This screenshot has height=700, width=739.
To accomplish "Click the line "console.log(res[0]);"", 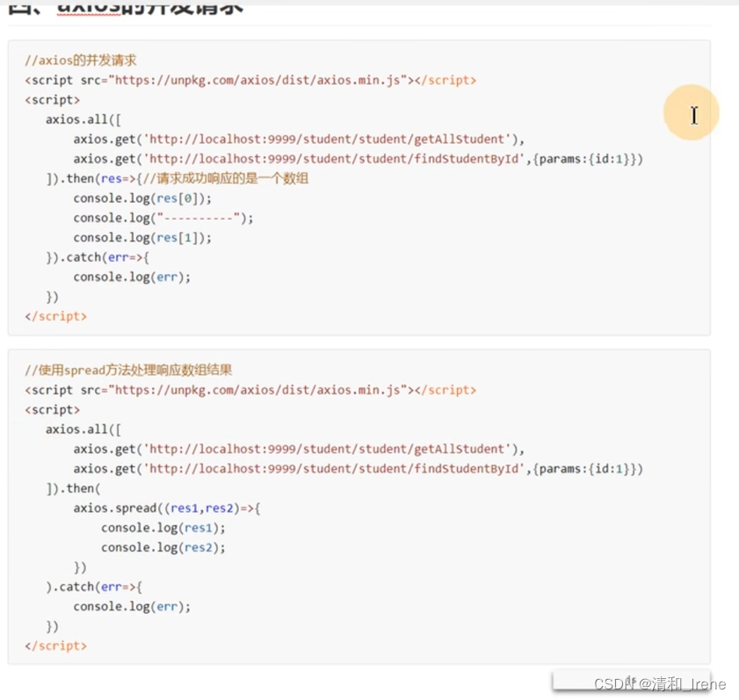I will click(142, 198).
